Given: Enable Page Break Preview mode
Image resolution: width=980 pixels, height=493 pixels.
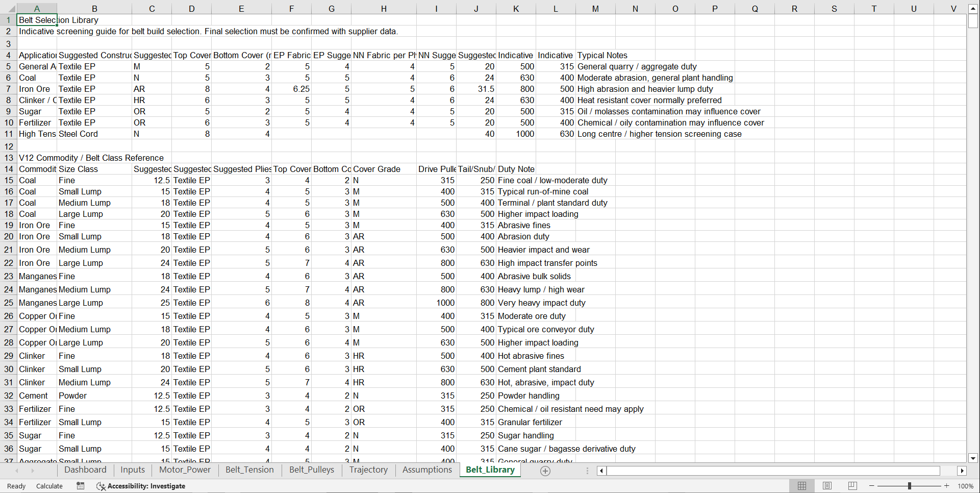Looking at the screenshot, I should 852,486.
